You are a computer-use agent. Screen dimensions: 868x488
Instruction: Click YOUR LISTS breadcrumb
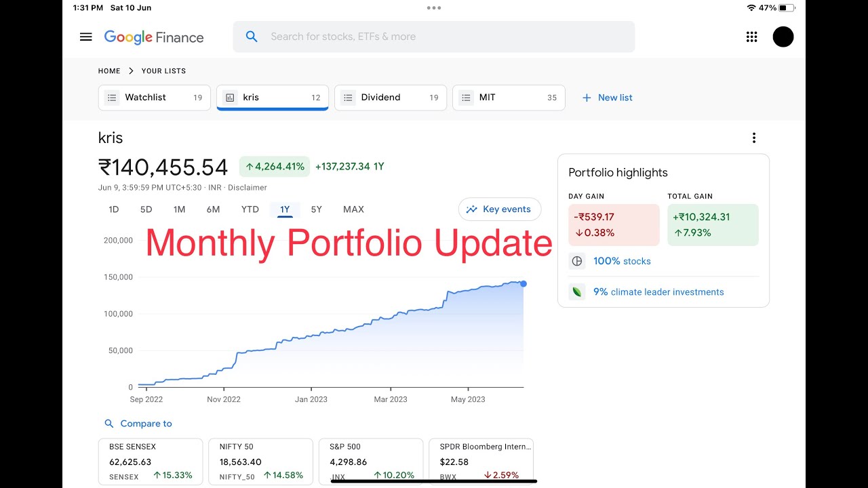pos(163,70)
